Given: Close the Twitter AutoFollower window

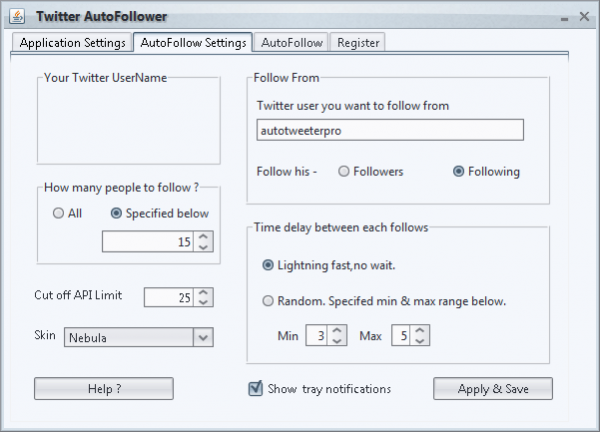Looking at the screenshot, I should pyautogui.click(x=584, y=16).
